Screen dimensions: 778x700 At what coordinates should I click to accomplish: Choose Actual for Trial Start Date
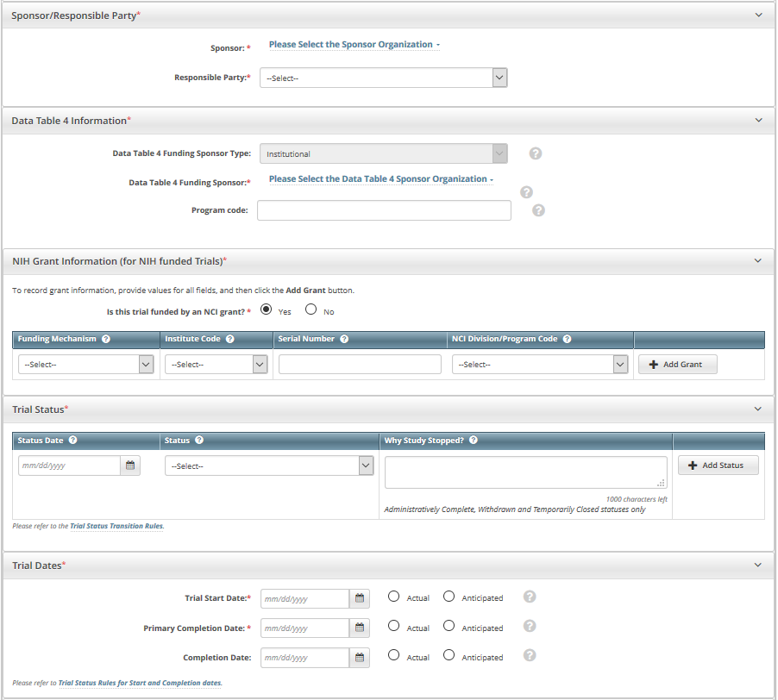pyautogui.click(x=393, y=597)
